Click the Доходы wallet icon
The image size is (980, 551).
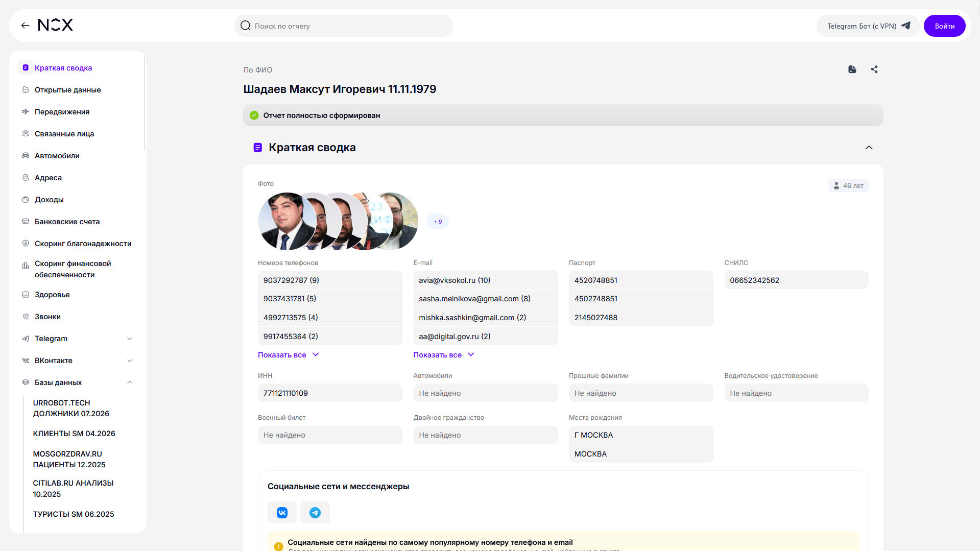[26, 199]
